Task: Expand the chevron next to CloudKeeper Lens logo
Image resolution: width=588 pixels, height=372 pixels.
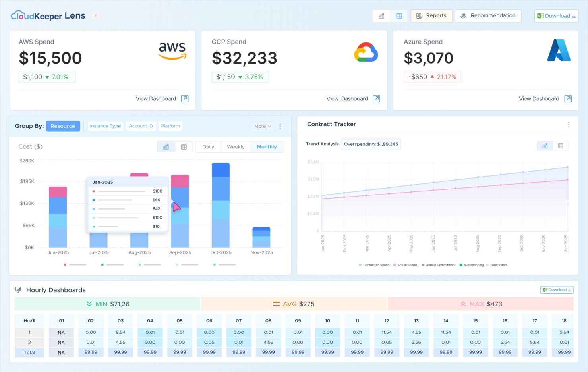Action: coord(95,15)
